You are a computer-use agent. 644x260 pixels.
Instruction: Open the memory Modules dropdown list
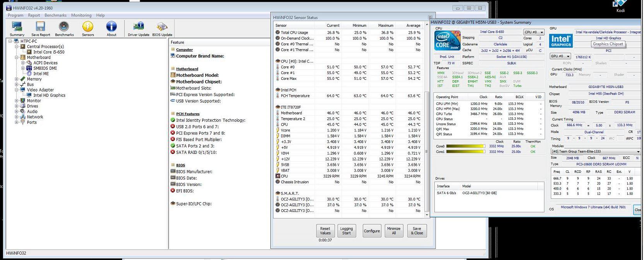[596, 152]
